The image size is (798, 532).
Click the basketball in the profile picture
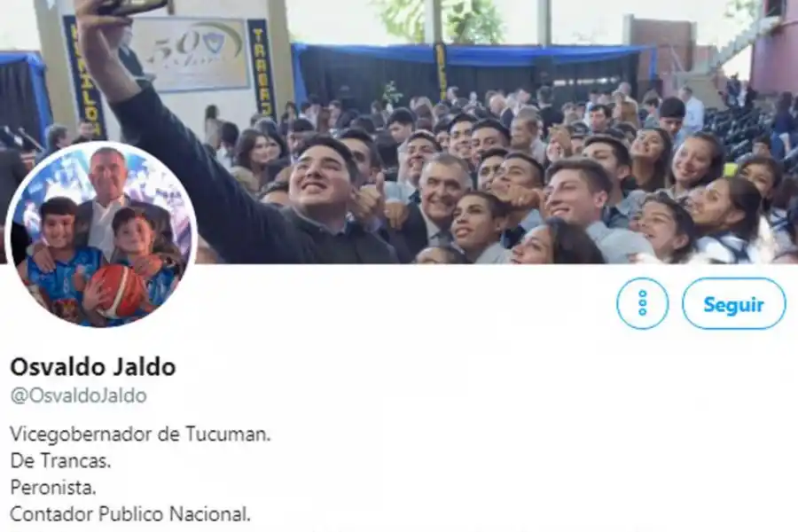point(119,290)
